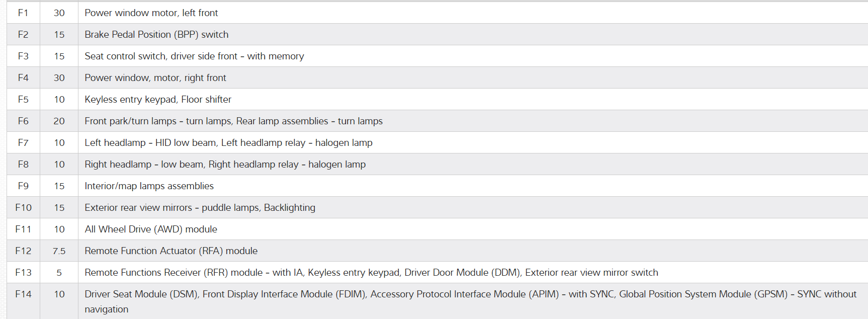Viewport: 868px width, 319px height.
Task: Click 'Interior/map lamps assemblies' text
Action: click(149, 186)
